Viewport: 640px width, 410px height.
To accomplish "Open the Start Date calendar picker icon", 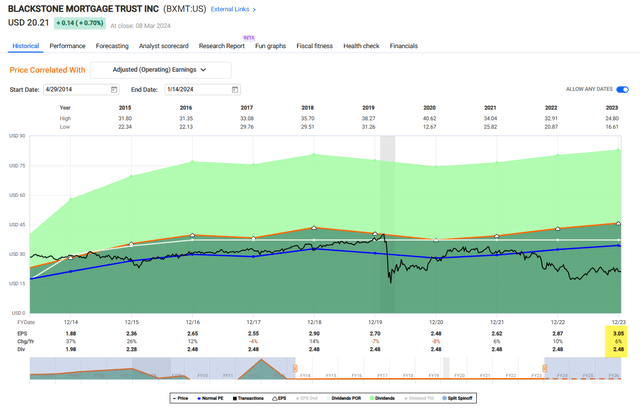I will 114,89.
